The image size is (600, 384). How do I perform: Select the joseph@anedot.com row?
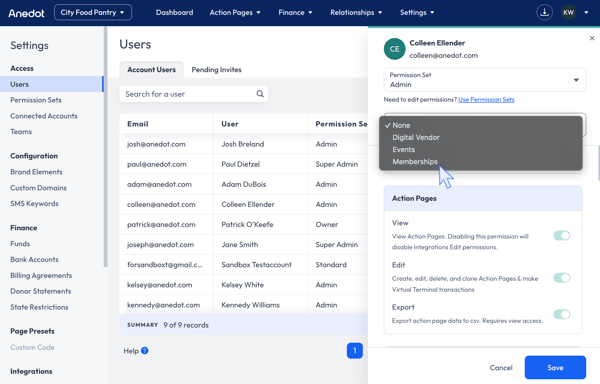[x=243, y=244]
